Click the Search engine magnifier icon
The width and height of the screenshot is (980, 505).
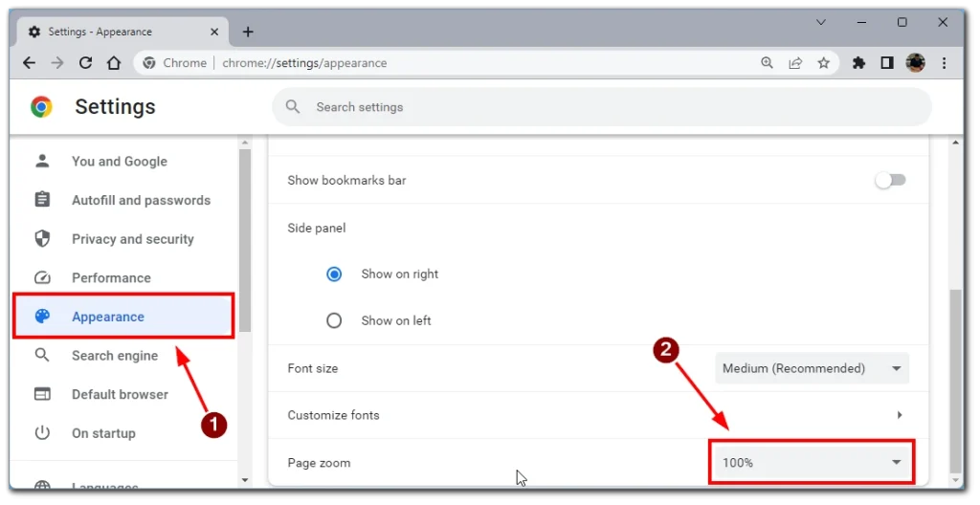pos(42,355)
